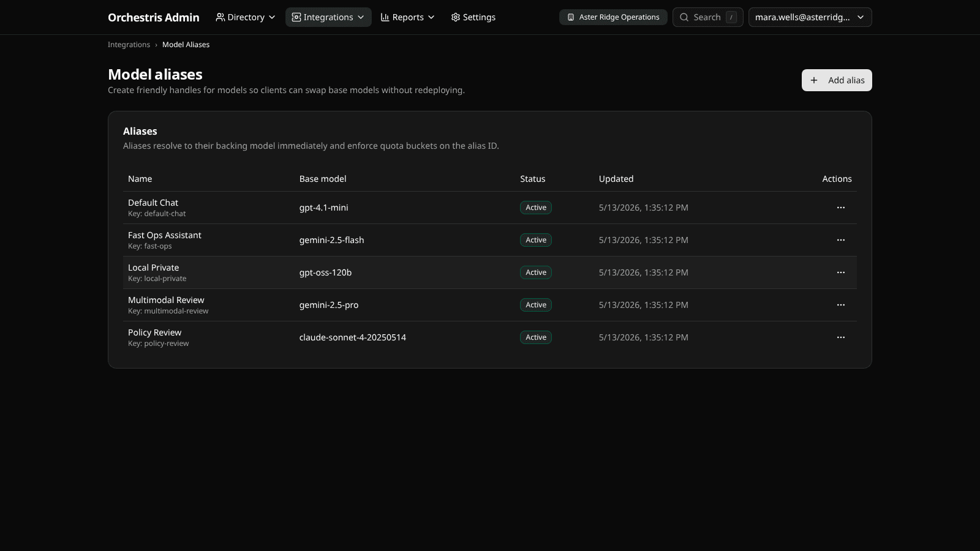Click the search magnifier icon
The image size is (980, 551).
tap(684, 17)
